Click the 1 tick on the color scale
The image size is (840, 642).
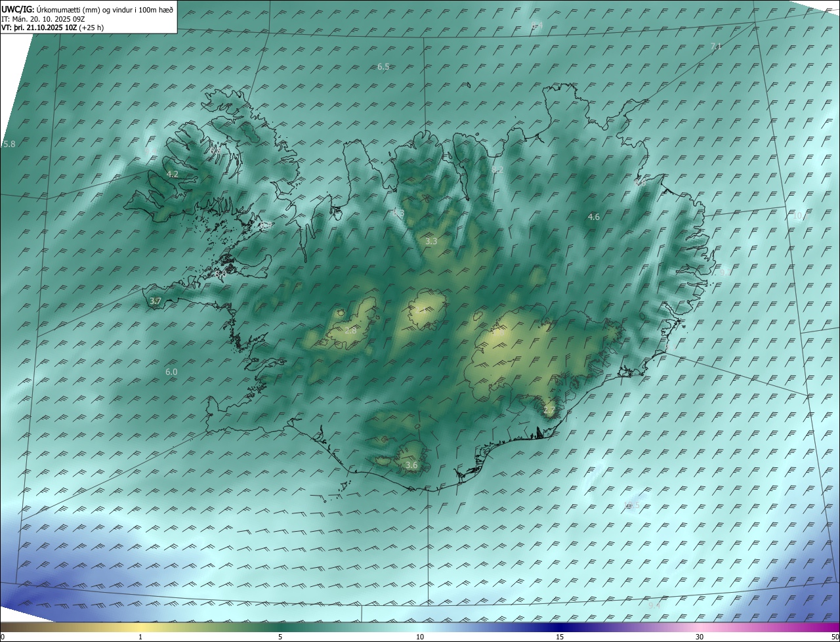click(140, 637)
